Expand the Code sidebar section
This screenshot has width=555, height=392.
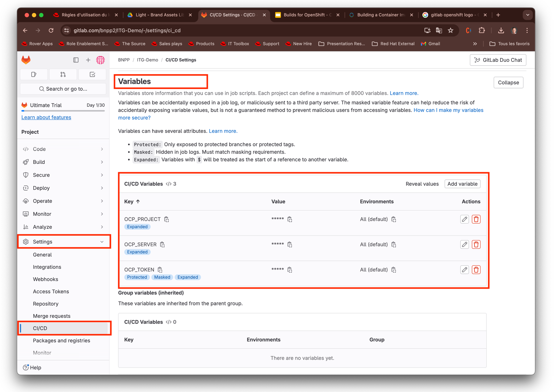tap(63, 149)
